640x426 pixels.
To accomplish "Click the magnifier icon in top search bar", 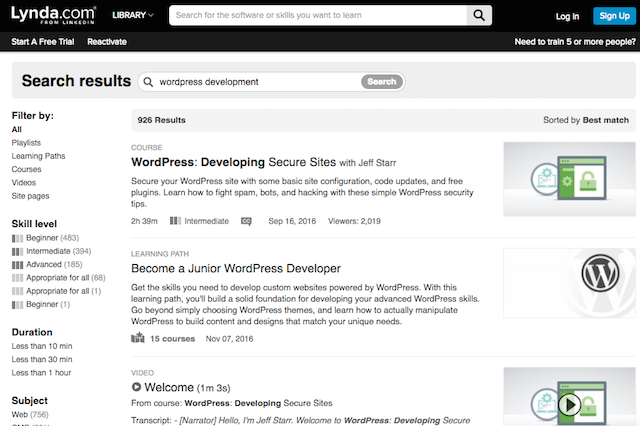I will click(479, 16).
